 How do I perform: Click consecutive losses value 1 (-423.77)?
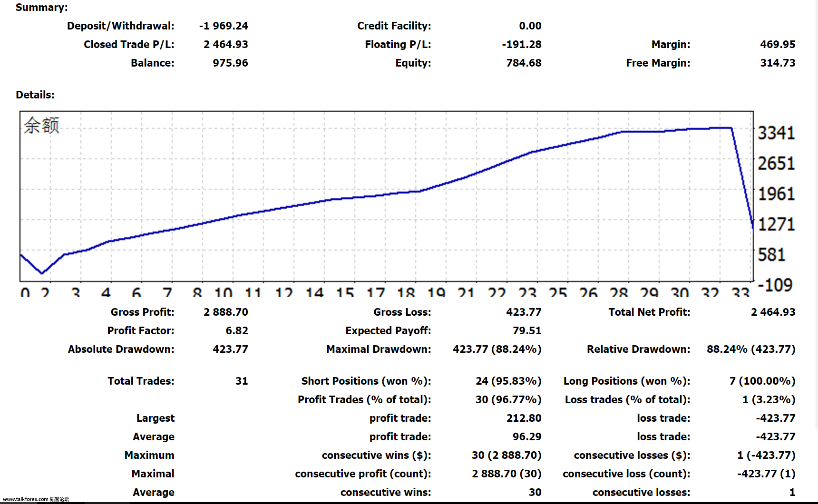coord(766,455)
